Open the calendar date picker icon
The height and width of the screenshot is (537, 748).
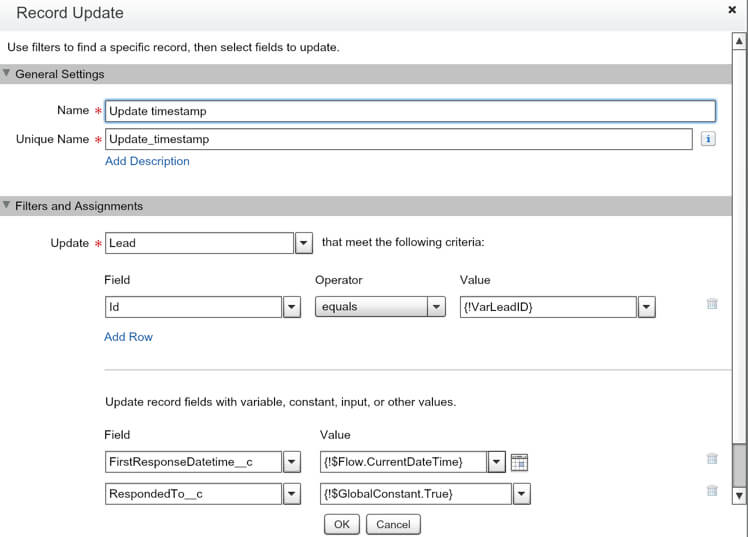[x=518, y=462]
